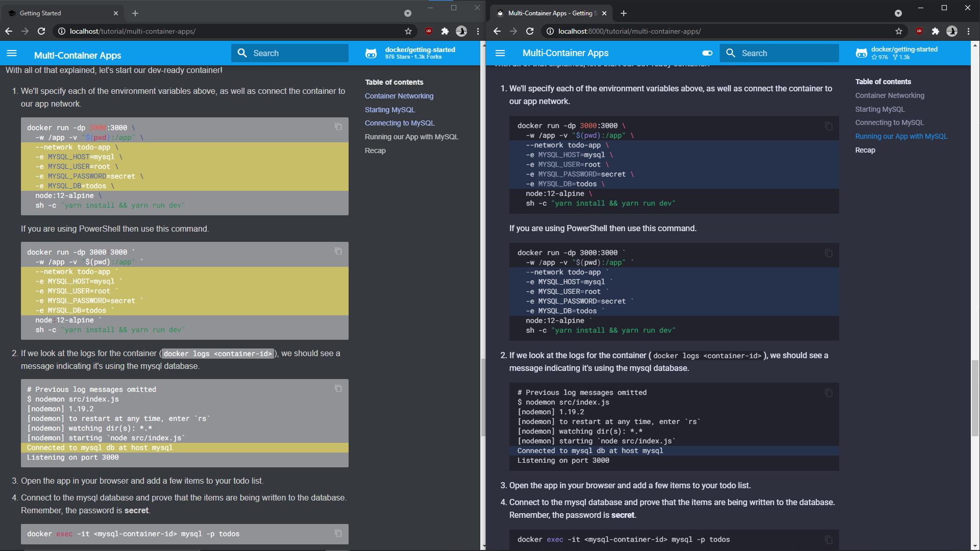
Task: Click the Search field in left page header
Action: 290,53
